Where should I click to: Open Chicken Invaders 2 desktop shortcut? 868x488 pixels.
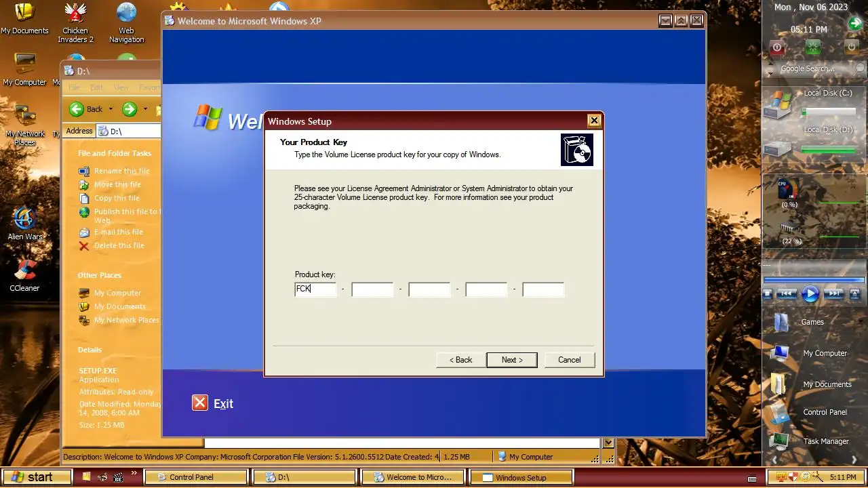[75, 22]
